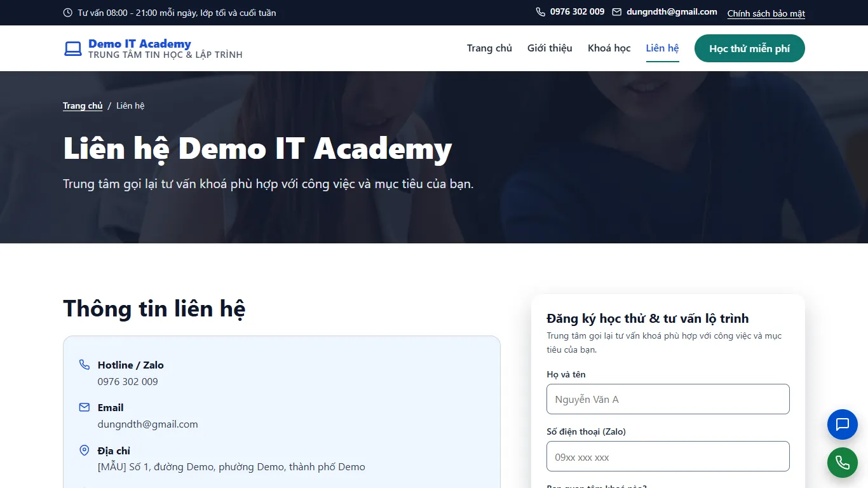This screenshot has width=868, height=488.
Task: Click the Hotline / Zalo label
Action: pyautogui.click(x=131, y=365)
